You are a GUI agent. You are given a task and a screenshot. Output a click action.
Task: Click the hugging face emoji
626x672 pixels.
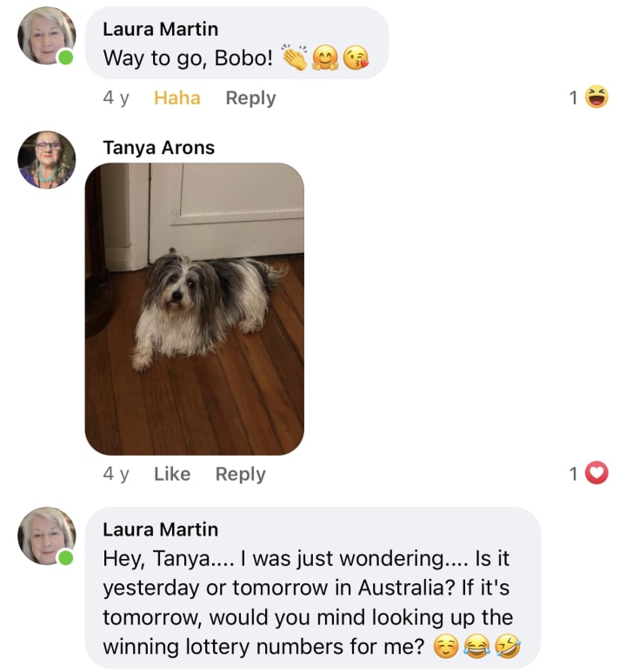325,58
